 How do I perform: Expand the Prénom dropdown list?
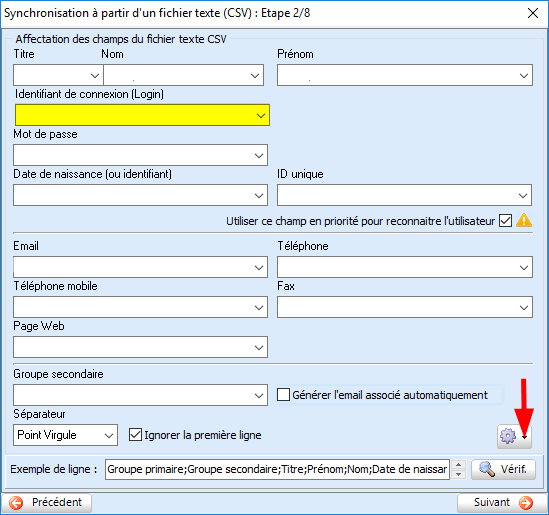[x=405, y=75]
